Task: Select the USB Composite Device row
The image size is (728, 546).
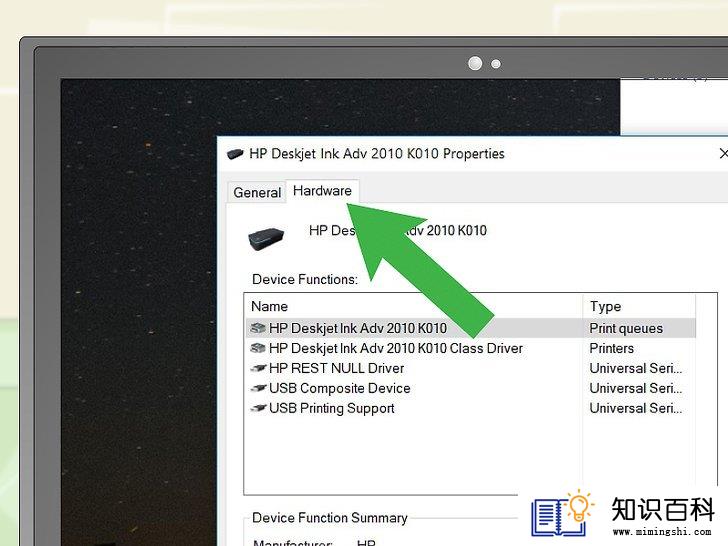Action: pyautogui.click(x=470, y=388)
